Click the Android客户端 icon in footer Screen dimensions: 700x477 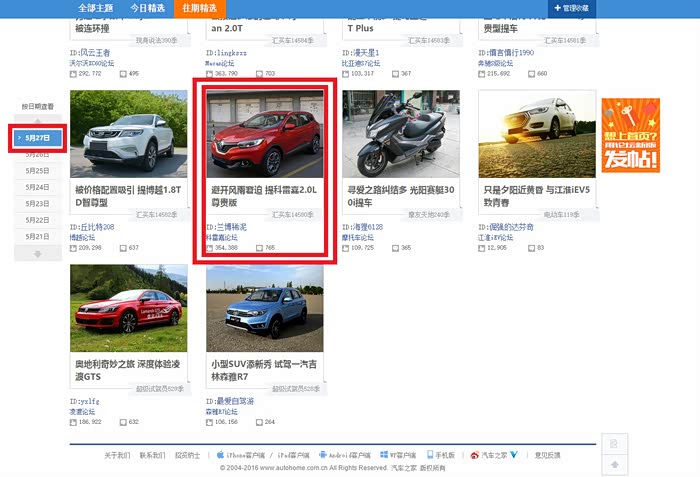pyautogui.click(x=323, y=455)
